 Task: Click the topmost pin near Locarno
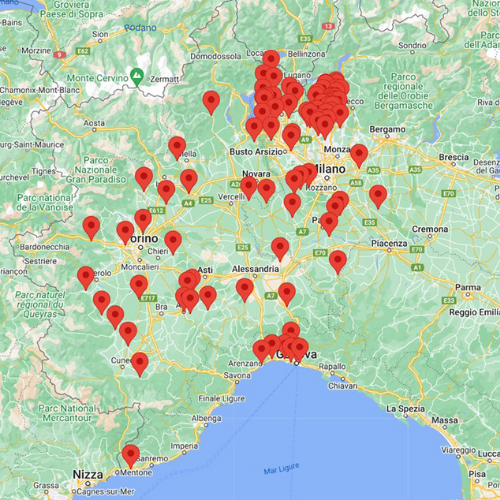[271, 59]
